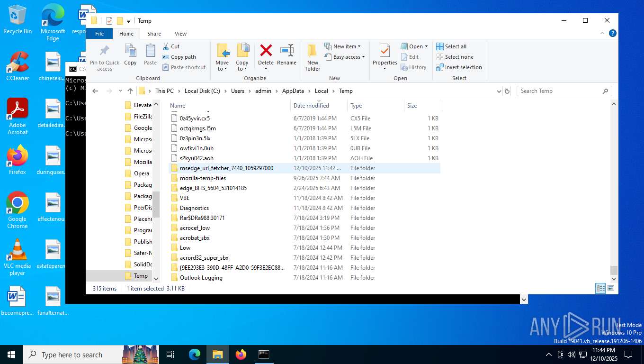Open Firefox from the taskbar
The image size is (644, 364).
point(241,355)
